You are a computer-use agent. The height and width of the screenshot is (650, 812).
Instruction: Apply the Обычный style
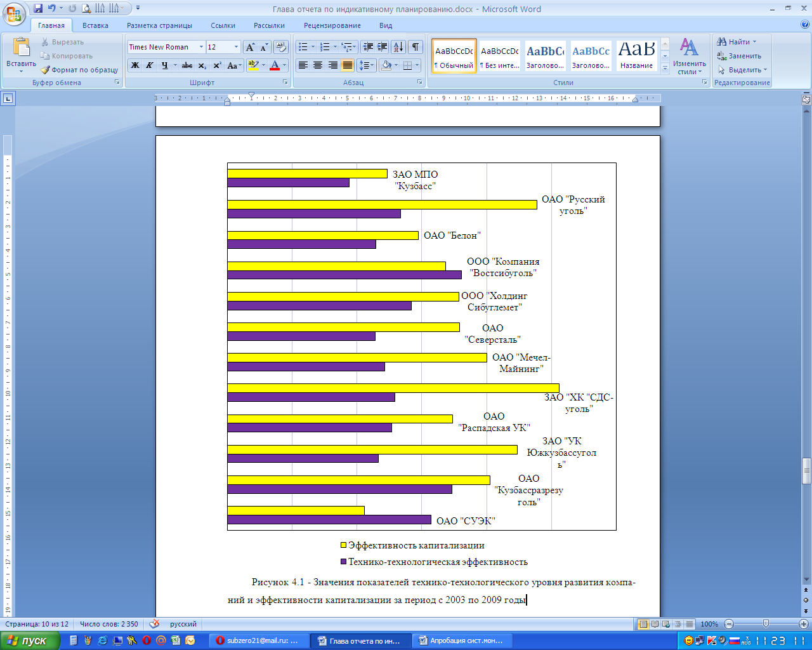click(454, 56)
